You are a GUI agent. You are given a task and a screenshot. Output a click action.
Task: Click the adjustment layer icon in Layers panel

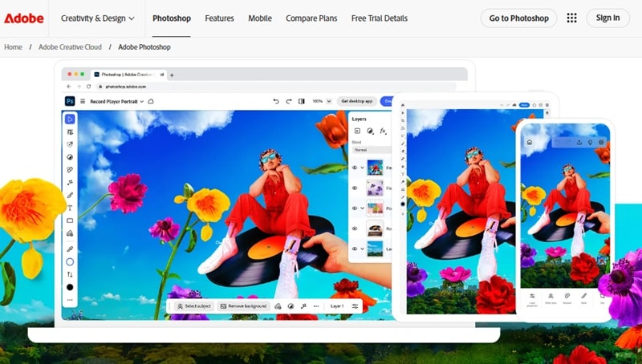click(x=370, y=131)
